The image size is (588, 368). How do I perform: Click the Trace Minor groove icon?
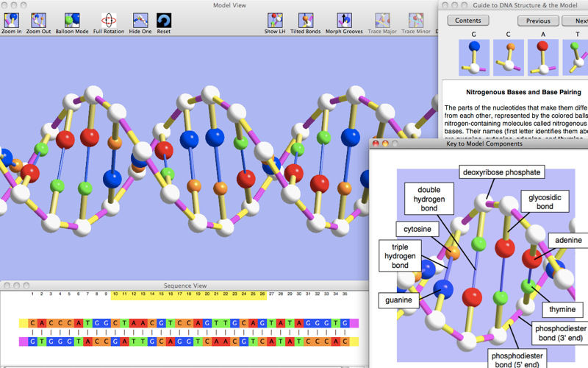point(416,21)
